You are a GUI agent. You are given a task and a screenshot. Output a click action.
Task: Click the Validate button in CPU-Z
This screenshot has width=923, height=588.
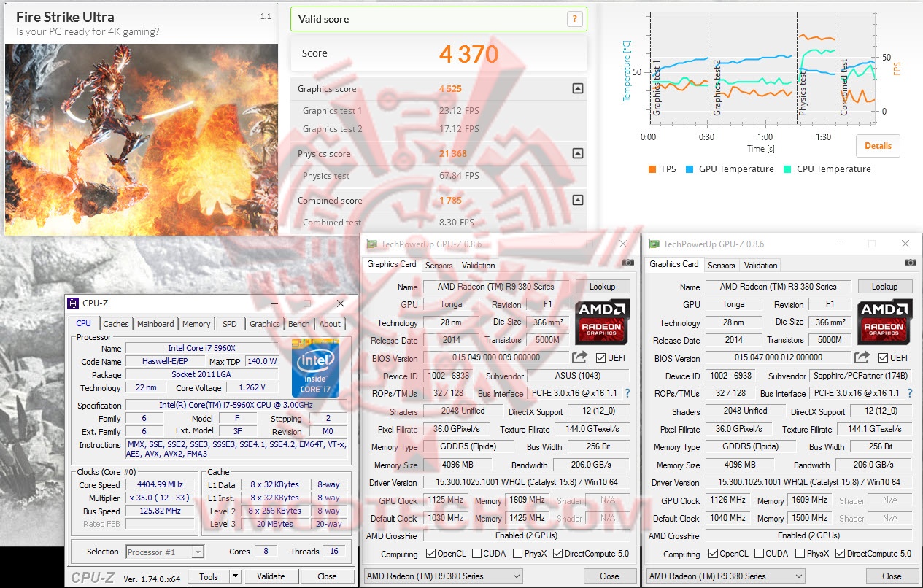click(x=271, y=576)
